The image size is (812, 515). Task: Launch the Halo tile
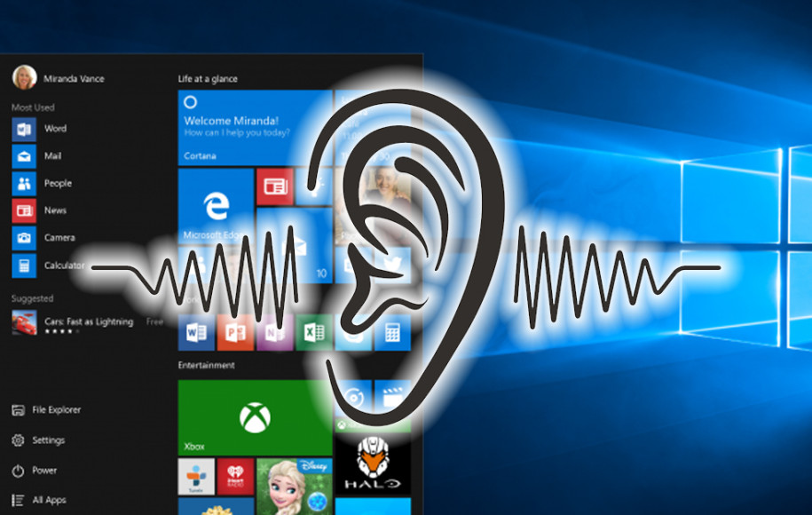(x=373, y=464)
